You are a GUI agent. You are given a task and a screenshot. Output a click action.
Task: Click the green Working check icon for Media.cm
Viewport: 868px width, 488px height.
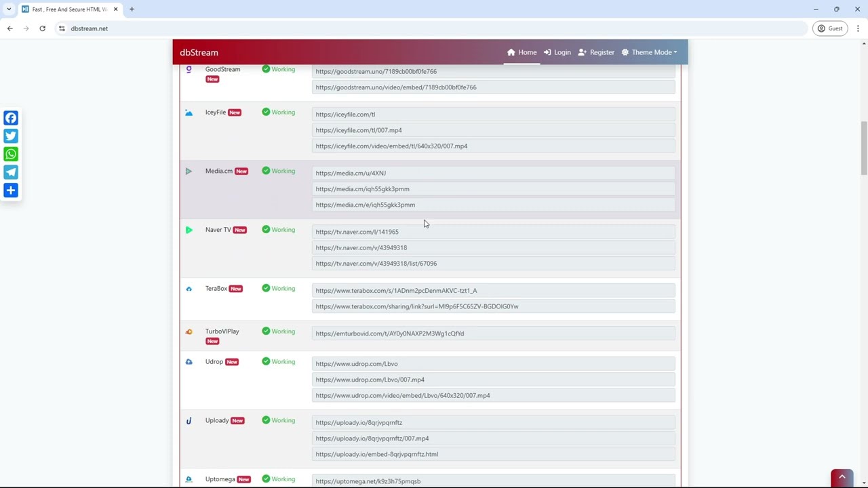click(x=266, y=171)
